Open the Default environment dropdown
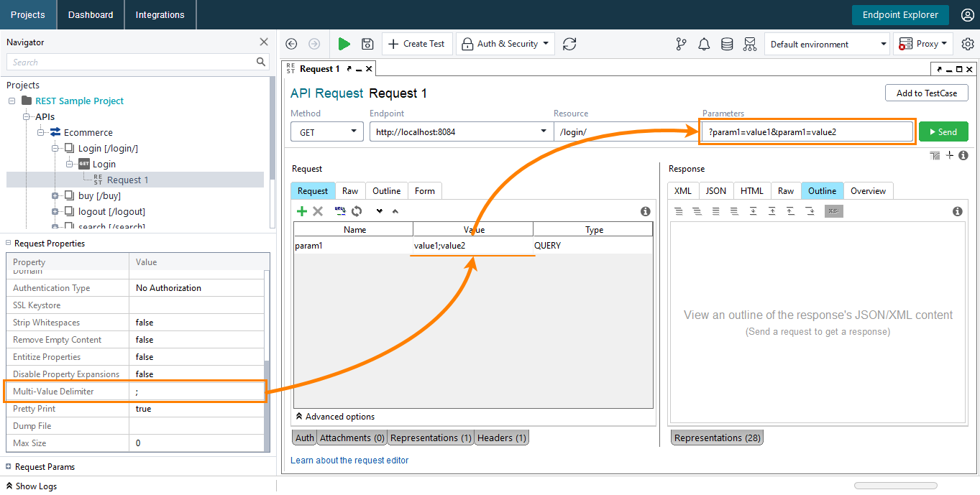The height and width of the screenshot is (495, 980). (x=827, y=44)
